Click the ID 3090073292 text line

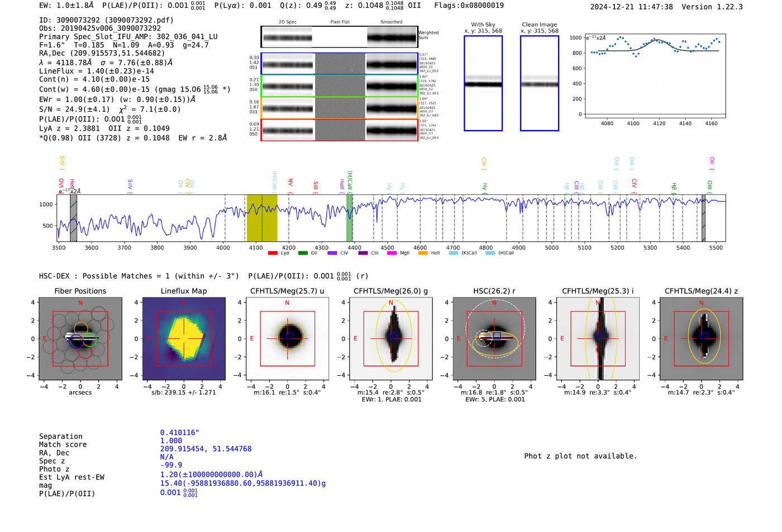(x=107, y=20)
